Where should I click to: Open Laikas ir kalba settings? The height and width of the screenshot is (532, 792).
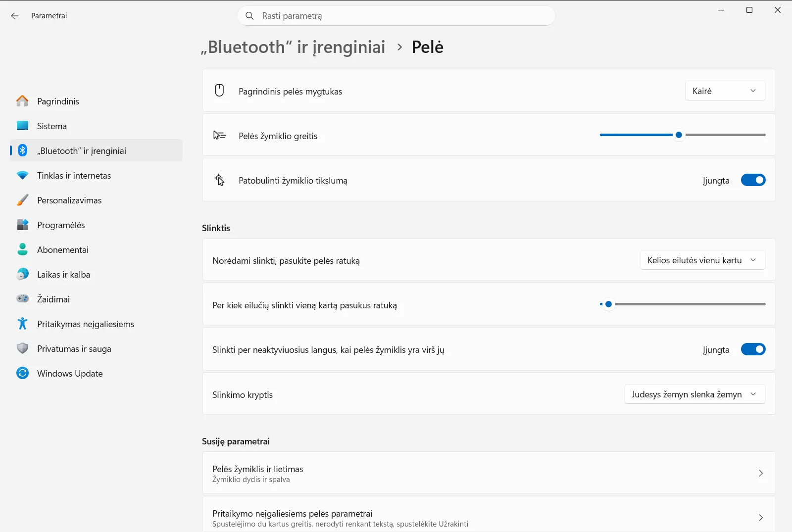(96, 274)
